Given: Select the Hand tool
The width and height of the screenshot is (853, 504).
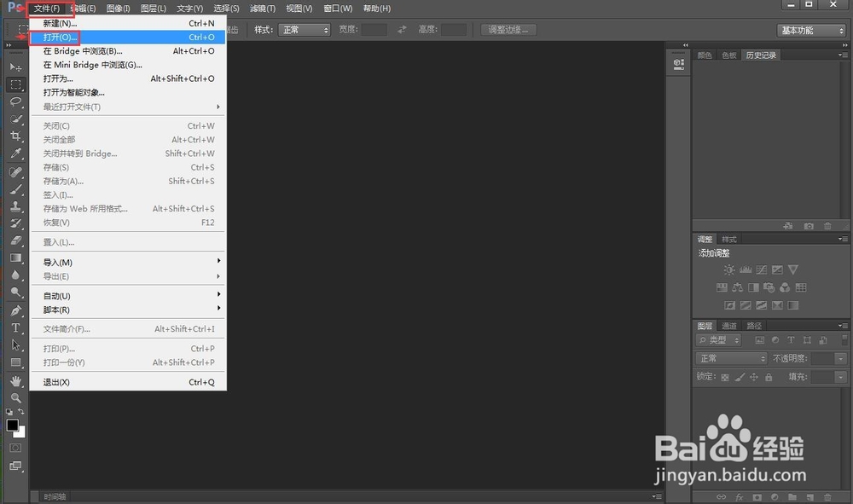Looking at the screenshot, I should click(x=15, y=381).
